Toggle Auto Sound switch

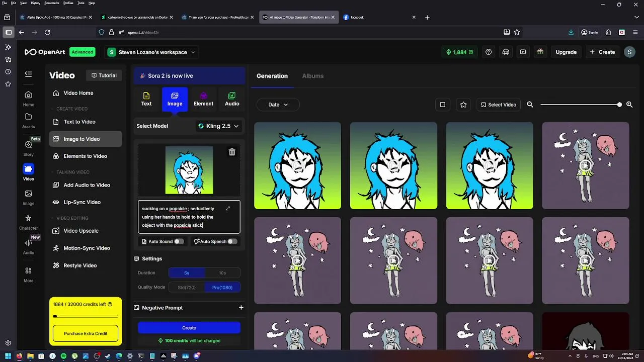[x=179, y=241]
